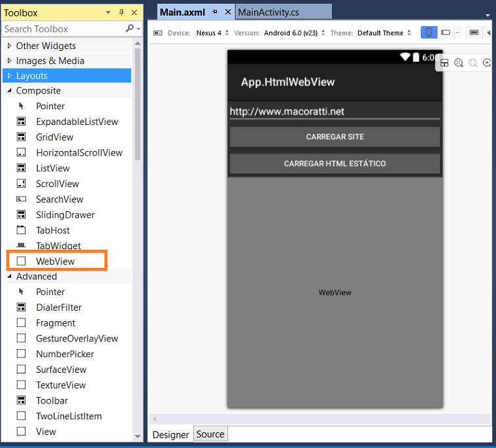Collapse the Composite group

(x=9, y=90)
